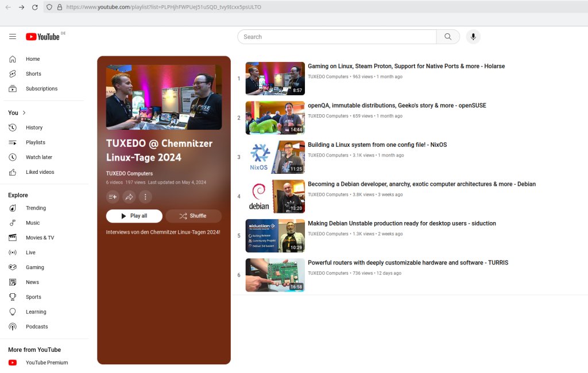Click '3.1K views' under NixOS video
588x373 pixels.
pyautogui.click(x=363, y=155)
